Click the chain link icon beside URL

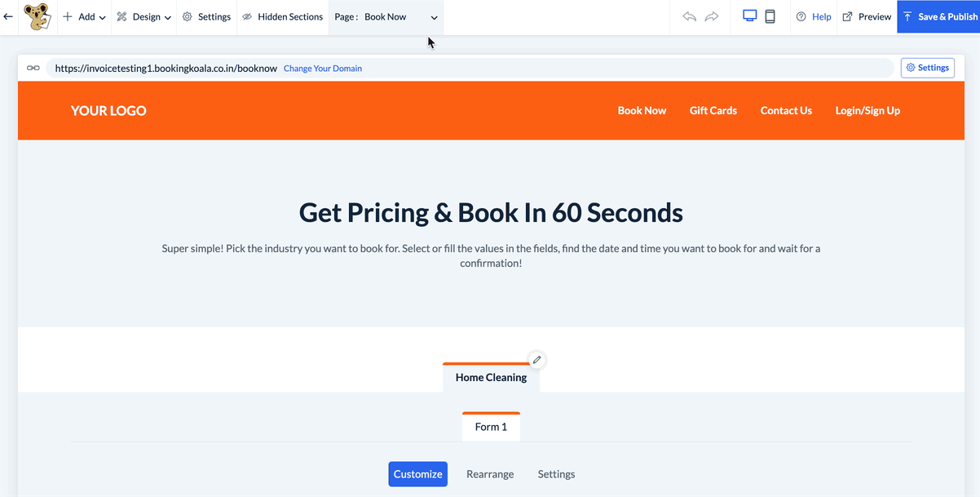[x=33, y=68]
